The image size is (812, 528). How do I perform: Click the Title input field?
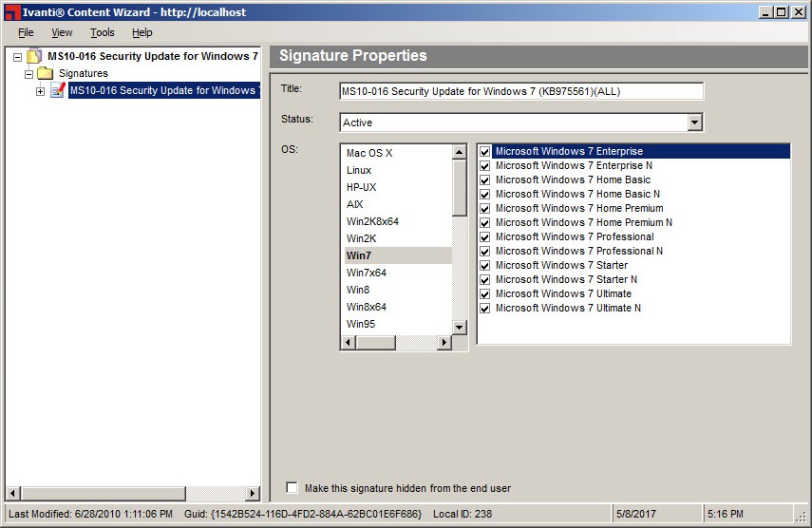click(x=521, y=91)
